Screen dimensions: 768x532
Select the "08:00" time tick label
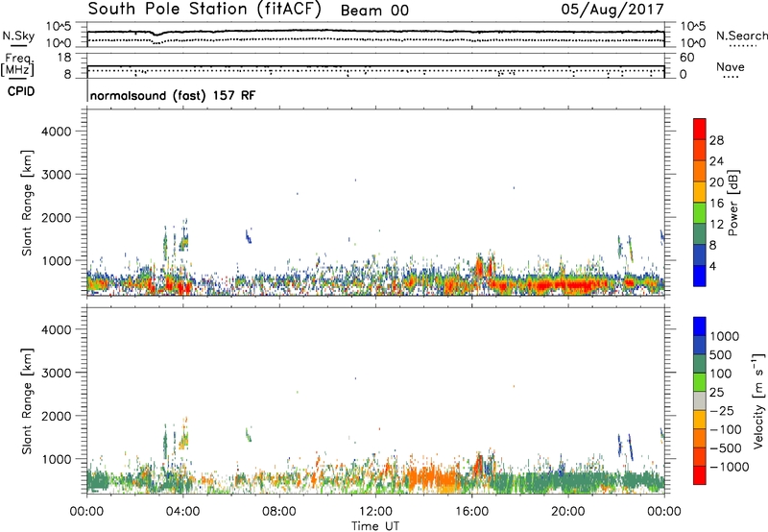click(279, 512)
